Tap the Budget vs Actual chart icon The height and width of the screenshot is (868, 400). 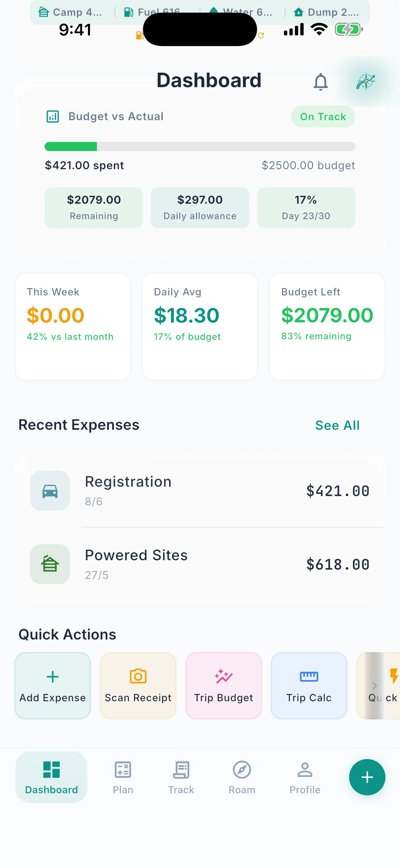tap(53, 117)
